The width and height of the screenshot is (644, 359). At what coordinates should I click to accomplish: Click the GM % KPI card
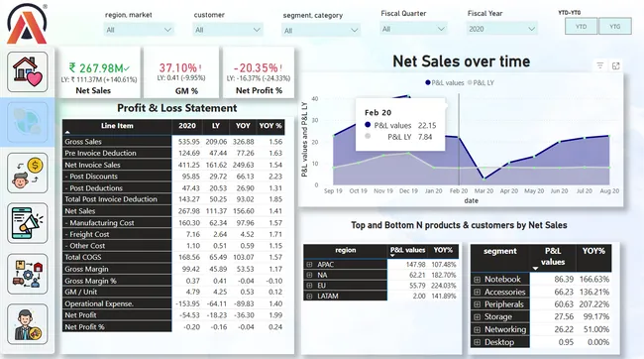tap(181, 72)
